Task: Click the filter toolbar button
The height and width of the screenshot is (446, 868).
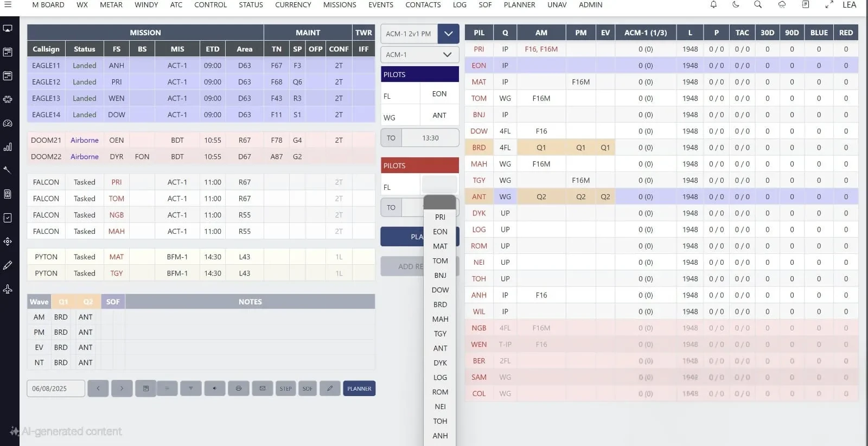Action: point(191,388)
